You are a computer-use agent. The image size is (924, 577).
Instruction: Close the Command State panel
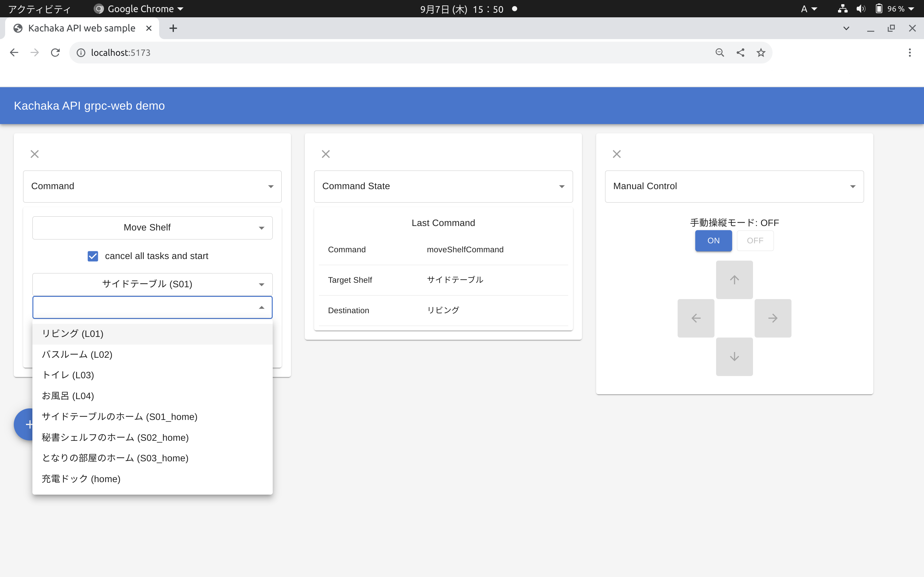pyautogui.click(x=326, y=154)
